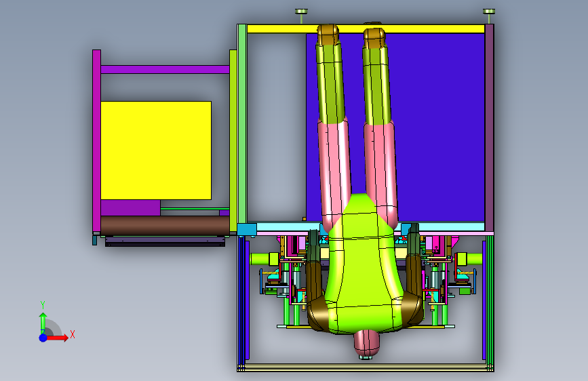Select the mannequin's left olive shin
The image size is (588, 381).
coord(331,83)
